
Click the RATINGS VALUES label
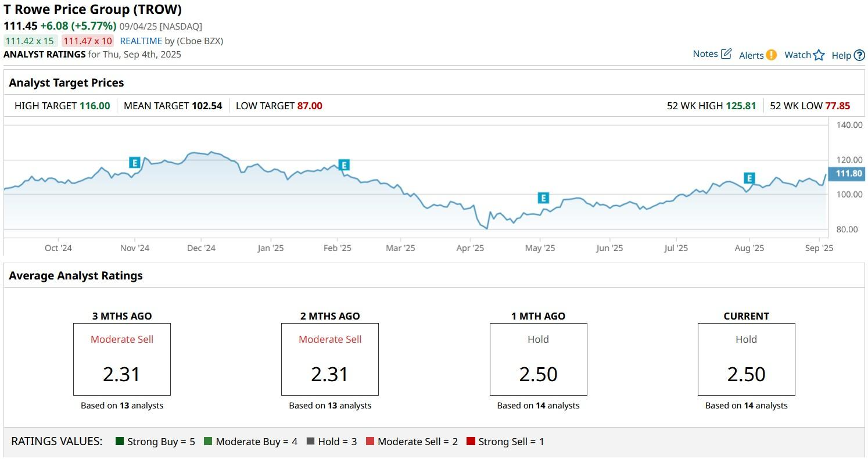(x=57, y=441)
